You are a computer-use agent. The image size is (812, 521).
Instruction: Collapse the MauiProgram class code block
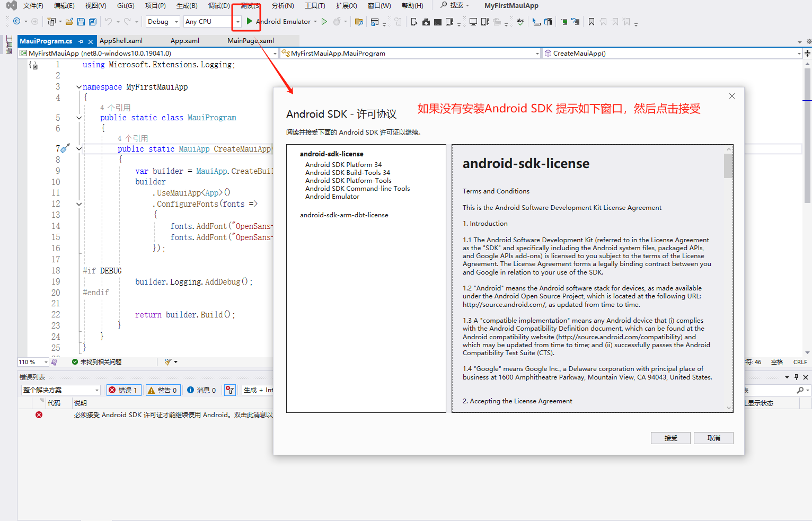pos(79,118)
